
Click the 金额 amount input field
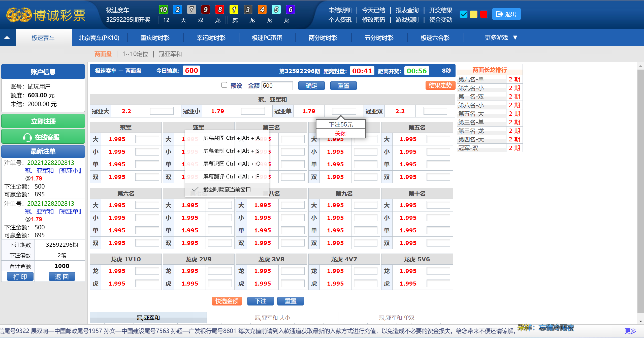[x=277, y=86]
